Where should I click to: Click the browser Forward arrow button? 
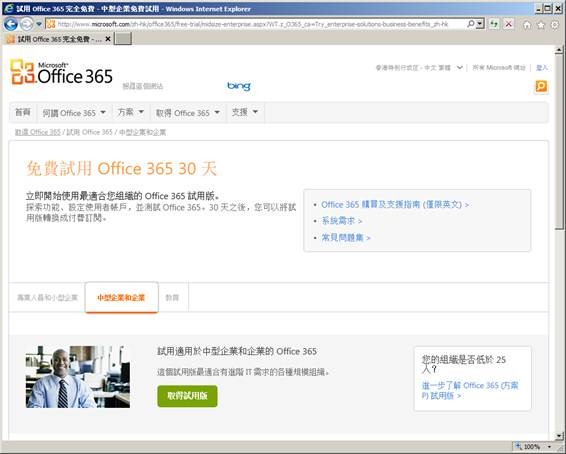26,24
